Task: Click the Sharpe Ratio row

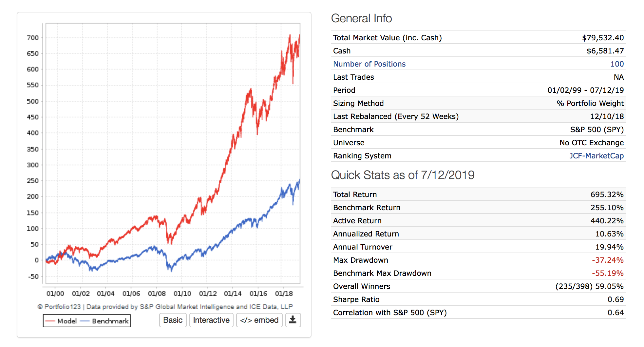Action: pos(478,299)
